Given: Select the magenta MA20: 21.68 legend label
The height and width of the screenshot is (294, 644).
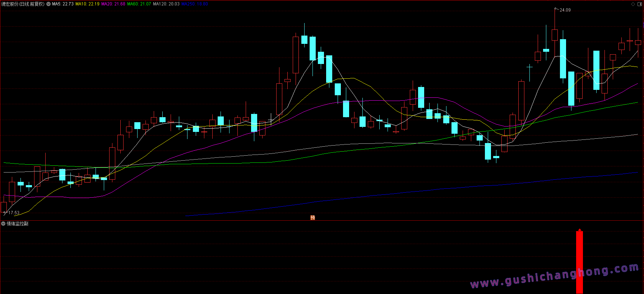Looking at the screenshot, I should (x=113, y=4).
